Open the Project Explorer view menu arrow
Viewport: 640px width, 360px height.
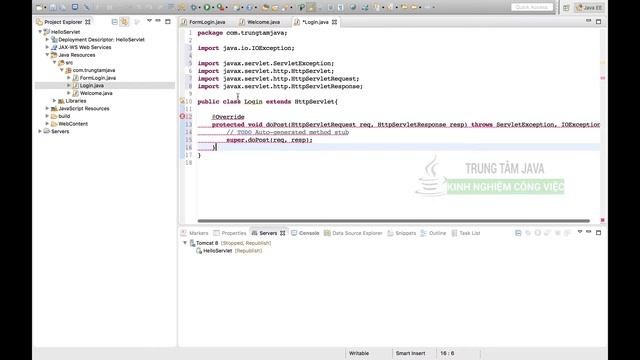coord(149,21)
